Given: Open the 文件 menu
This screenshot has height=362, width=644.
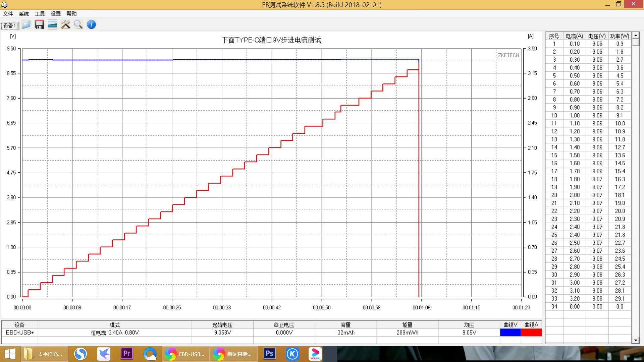Looking at the screenshot, I should 8,14.
